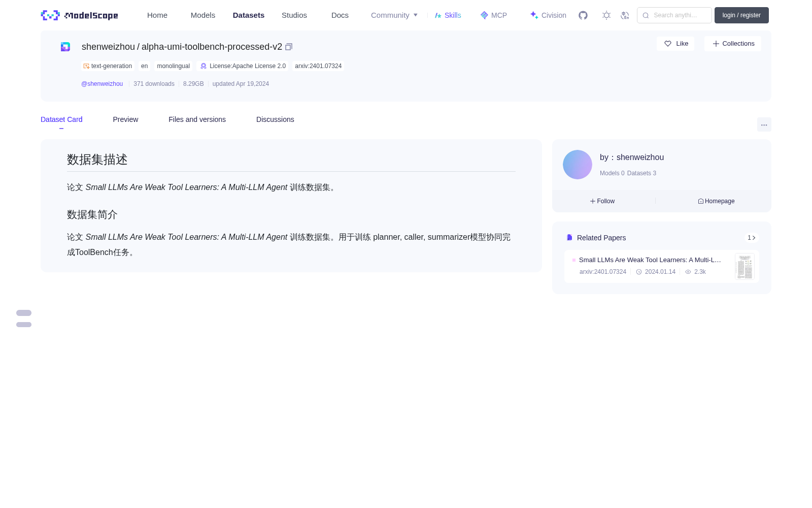The image size is (812, 508).
Task: Switch to Files and versions tab
Action: point(197,119)
